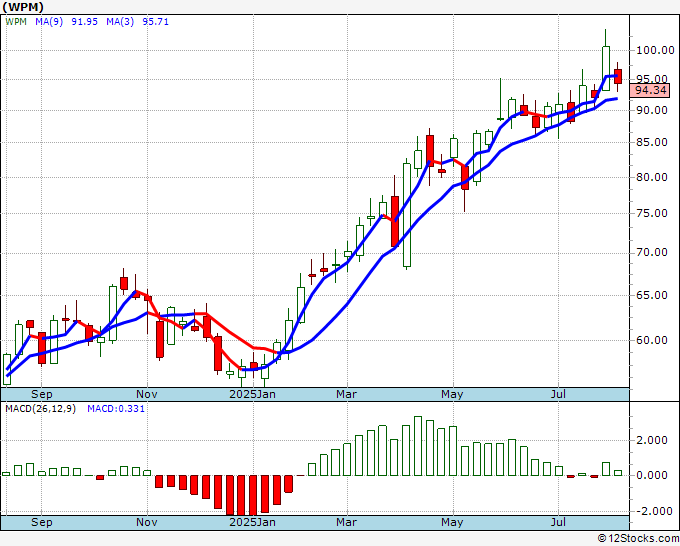Click Sep on the MACD time axis

[x=42, y=522]
